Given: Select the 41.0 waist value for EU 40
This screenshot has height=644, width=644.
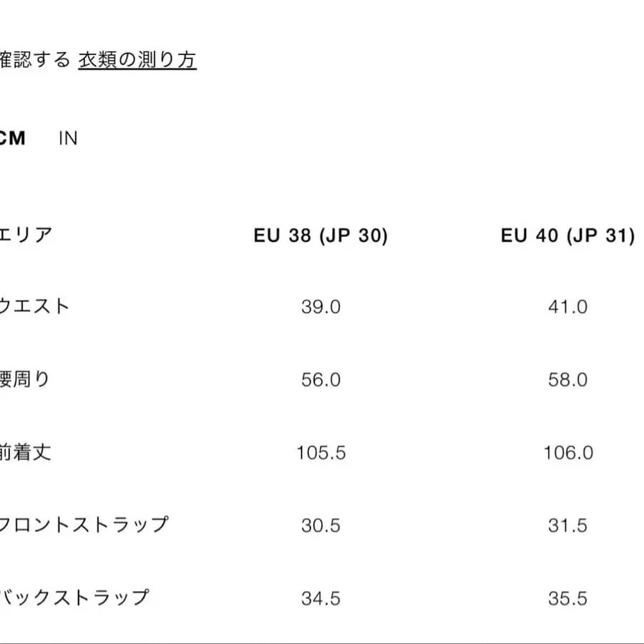Looking at the screenshot, I should click(567, 306).
